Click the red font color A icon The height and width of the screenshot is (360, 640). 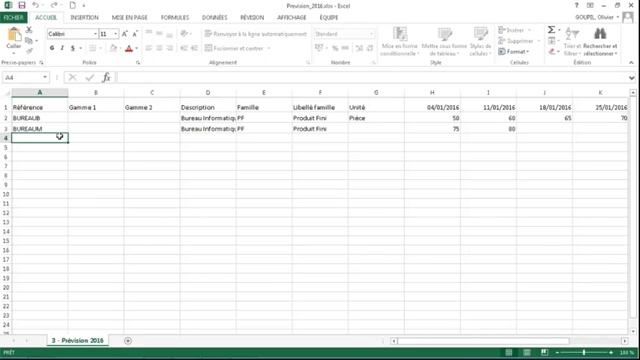[x=129, y=49]
